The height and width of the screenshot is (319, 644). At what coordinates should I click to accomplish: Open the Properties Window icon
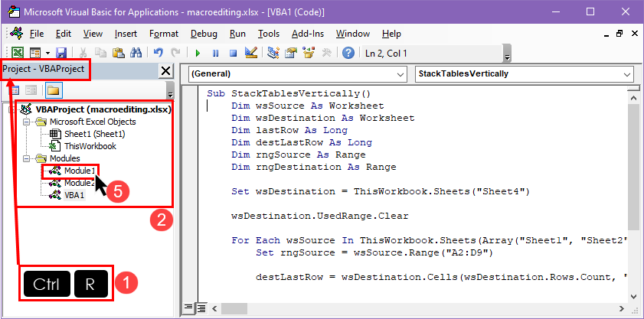[291, 53]
